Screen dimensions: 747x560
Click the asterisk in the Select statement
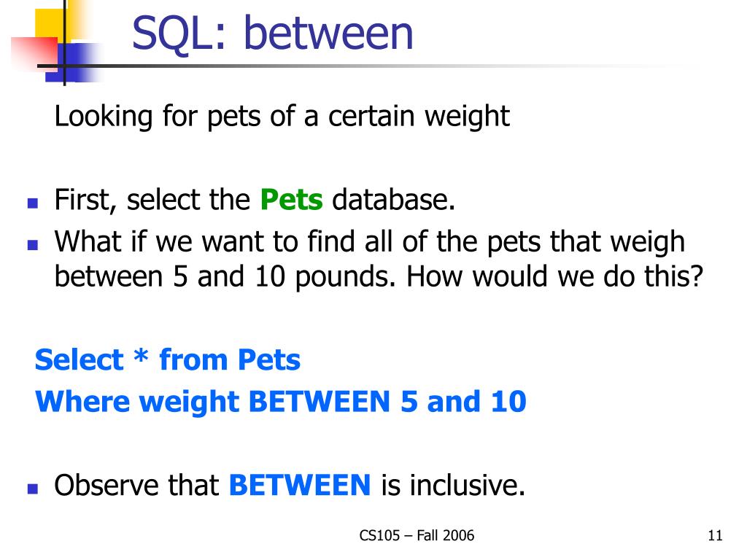point(141,356)
